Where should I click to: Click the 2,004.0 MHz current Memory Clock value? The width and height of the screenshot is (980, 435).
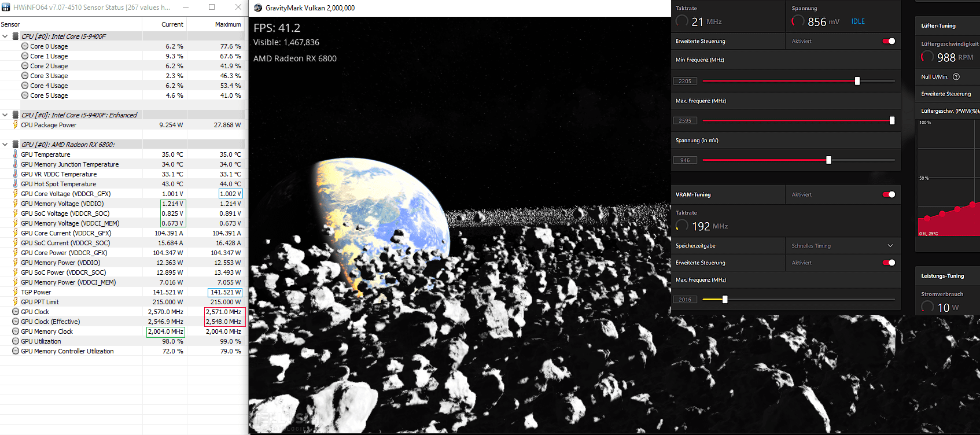[166, 331]
